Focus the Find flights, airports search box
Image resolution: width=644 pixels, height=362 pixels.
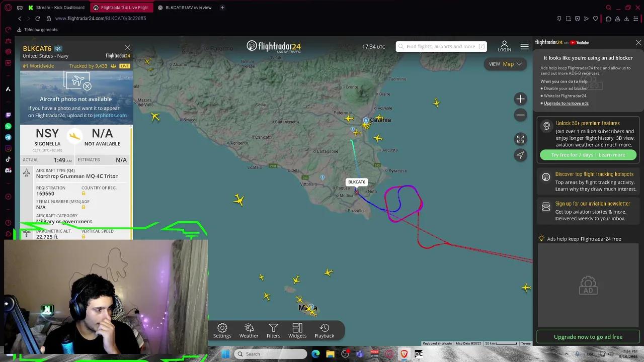441,46
